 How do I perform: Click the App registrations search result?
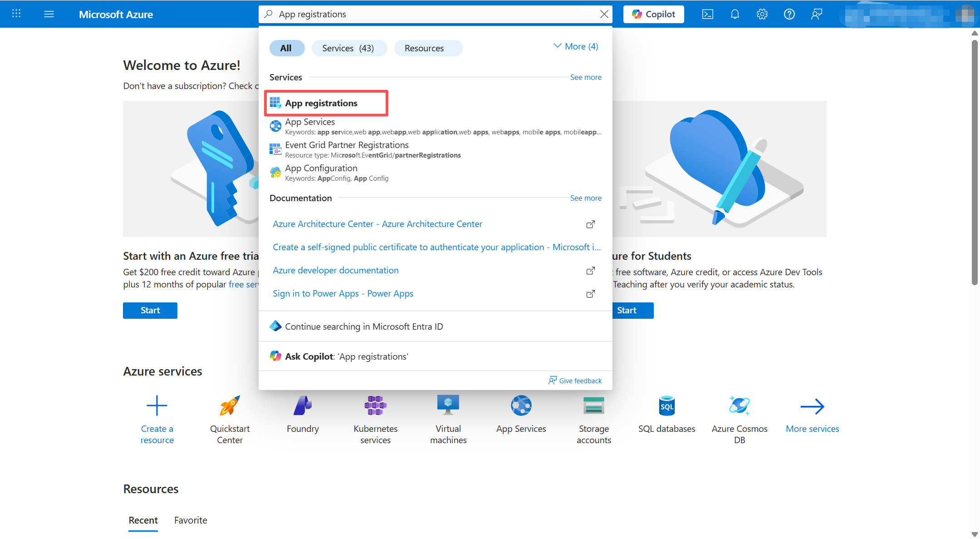pyautogui.click(x=326, y=103)
